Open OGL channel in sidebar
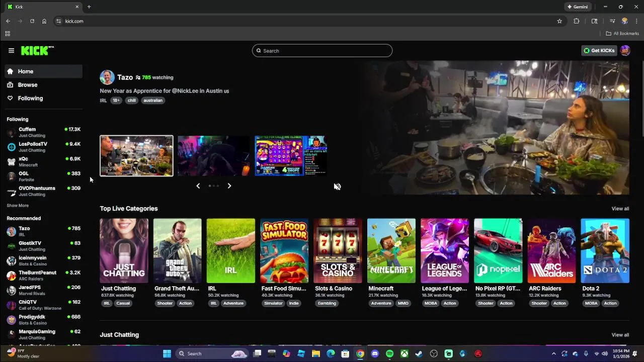The image size is (644, 362). pyautogui.click(x=43, y=176)
